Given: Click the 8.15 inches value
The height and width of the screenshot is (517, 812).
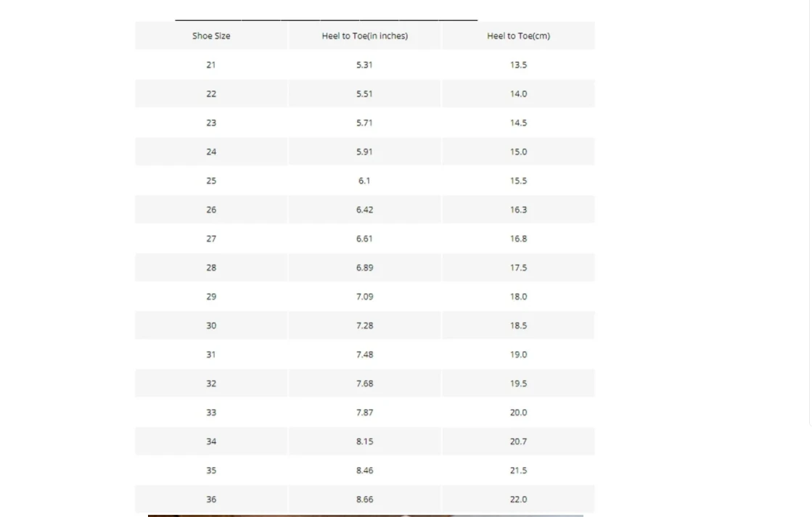Looking at the screenshot, I should point(364,442).
